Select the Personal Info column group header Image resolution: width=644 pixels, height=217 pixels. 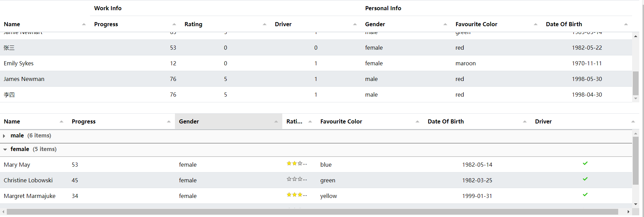pos(383,8)
